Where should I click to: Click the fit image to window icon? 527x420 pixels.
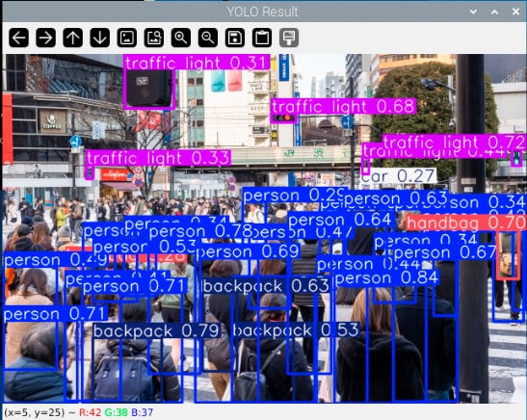coord(154,38)
